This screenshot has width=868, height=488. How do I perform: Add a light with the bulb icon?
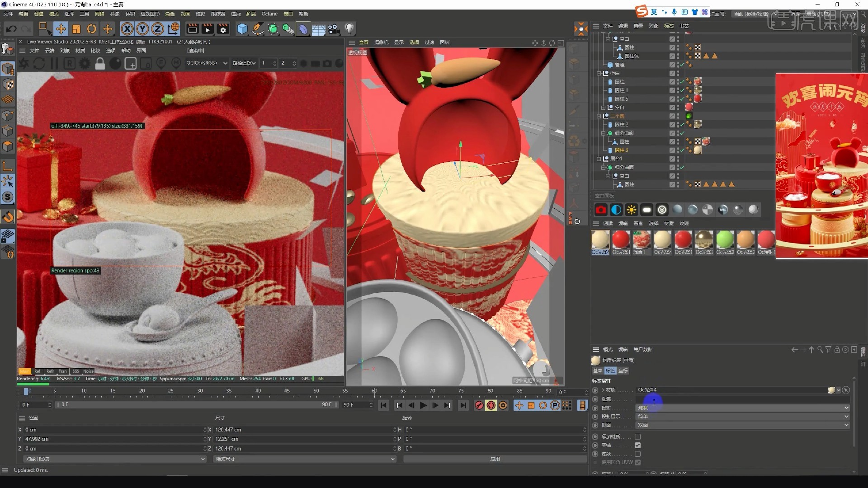pyautogui.click(x=349, y=29)
